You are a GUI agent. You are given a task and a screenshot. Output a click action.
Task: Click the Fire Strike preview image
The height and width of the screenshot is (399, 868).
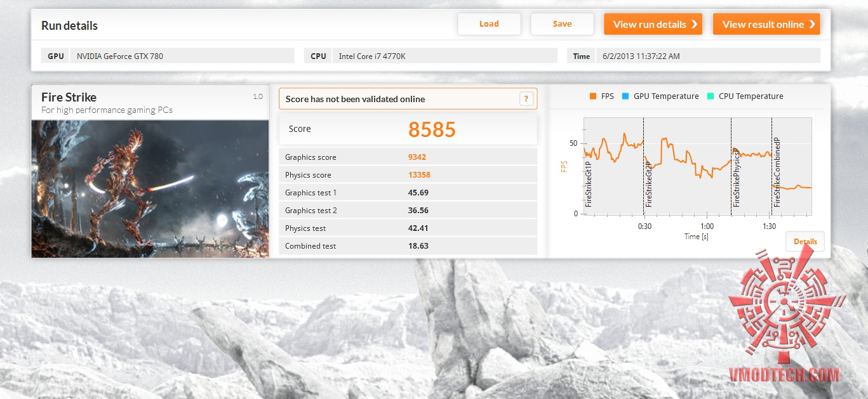(150, 188)
